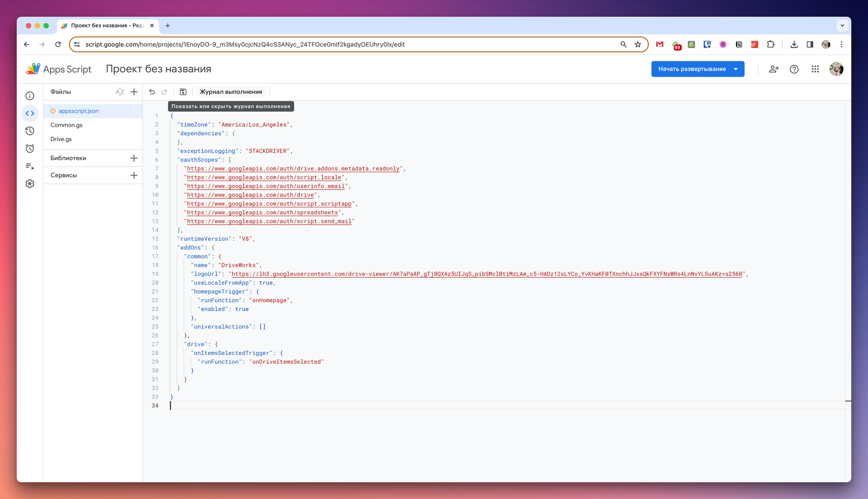Click the undo arrow in editor toolbar
Screen dimensions: 868x499
tap(152, 92)
